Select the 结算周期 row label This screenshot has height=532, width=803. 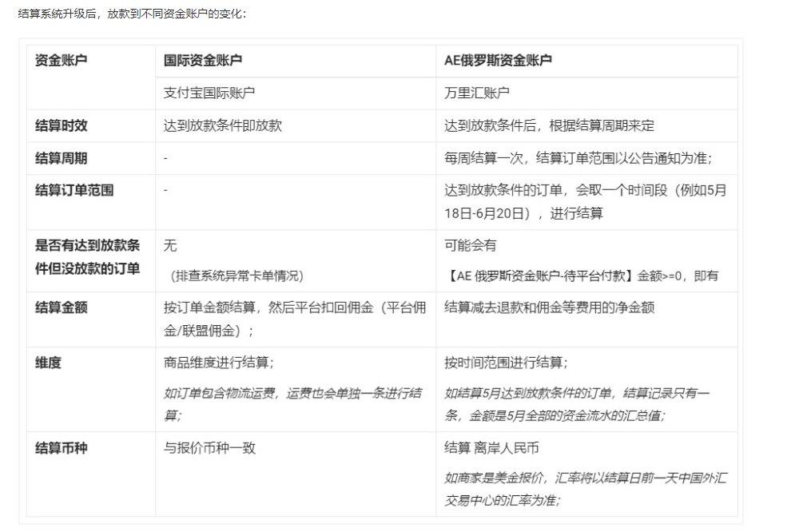pyautogui.click(x=54, y=158)
